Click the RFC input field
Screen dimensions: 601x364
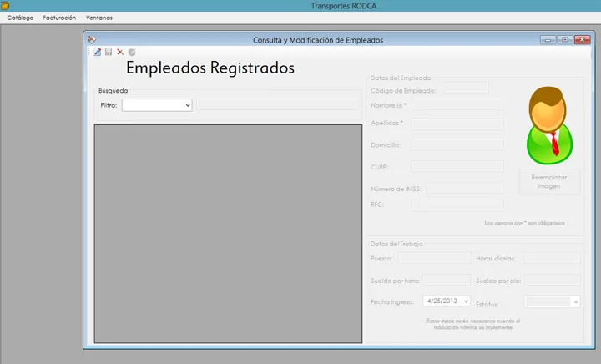click(x=457, y=205)
